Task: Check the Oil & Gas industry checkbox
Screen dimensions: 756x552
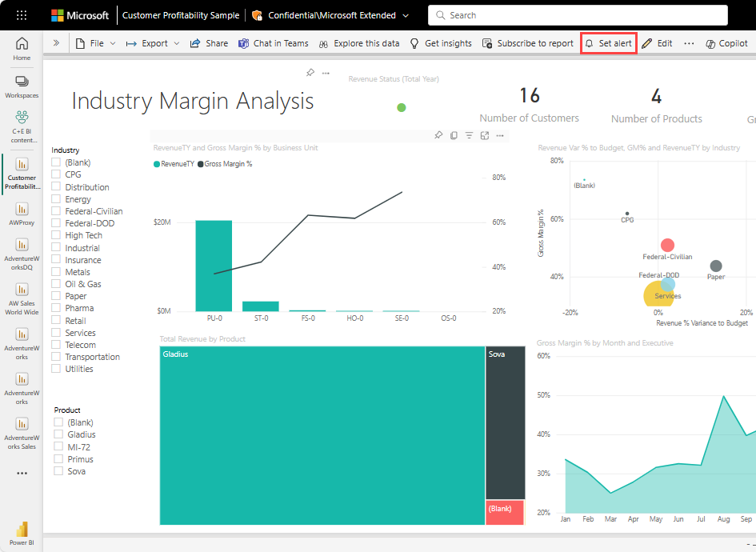Action: click(56, 283)
